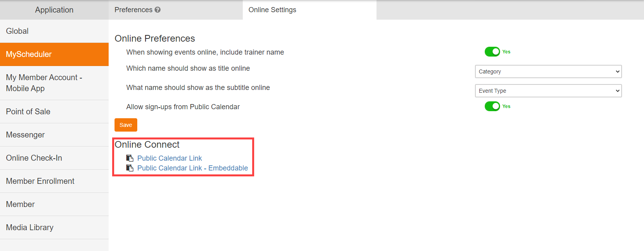
Task: Open the Public Calendar Link
Action: [x=169, y=158]
